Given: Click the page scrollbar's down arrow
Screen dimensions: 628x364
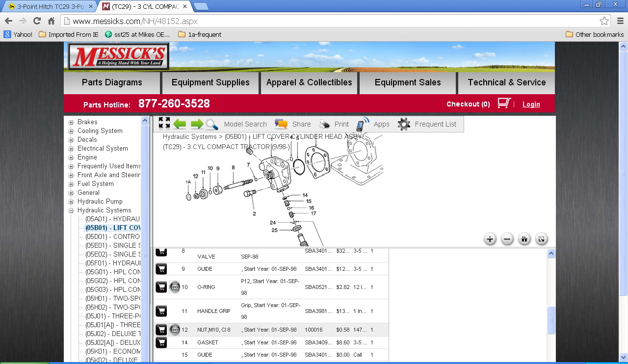Looking at the screenshot, I should click(x=623, y=357).
